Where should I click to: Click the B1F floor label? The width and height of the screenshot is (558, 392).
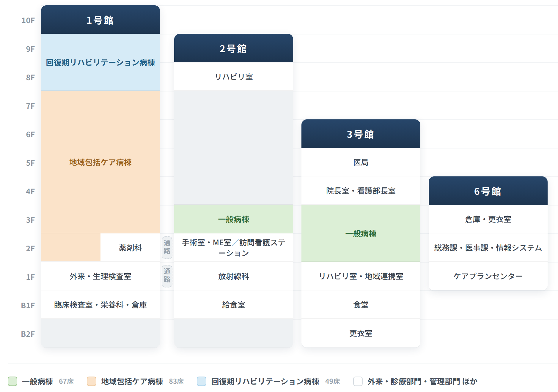point(28,305)
